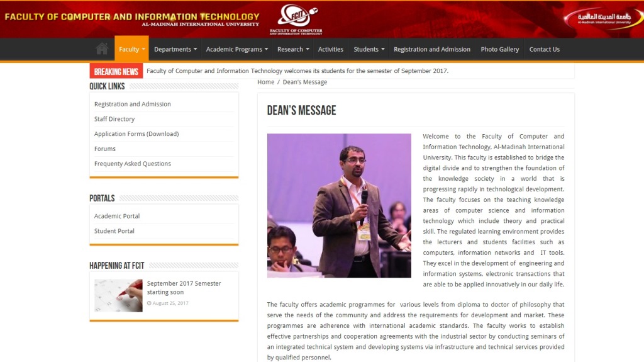Go to the Forums quick link

(105, 149)
